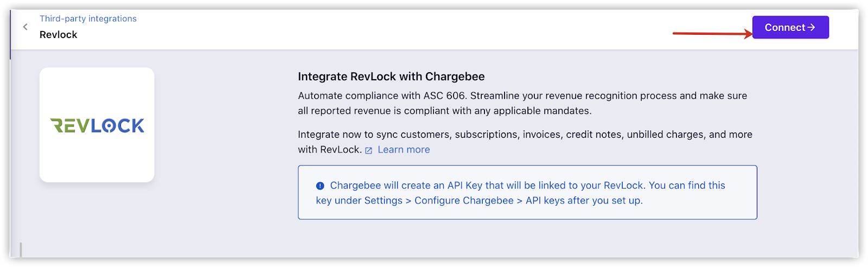Viewport: 868px width, 267px height.
Task: Open the Third-party integrations breadcrumb
Action: 88,18
